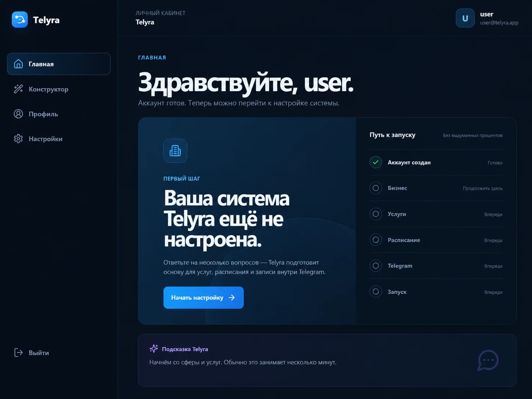Click the arrow inside Начать настройку button
Screen dimensions: 532x399
(x=232, y=298)
